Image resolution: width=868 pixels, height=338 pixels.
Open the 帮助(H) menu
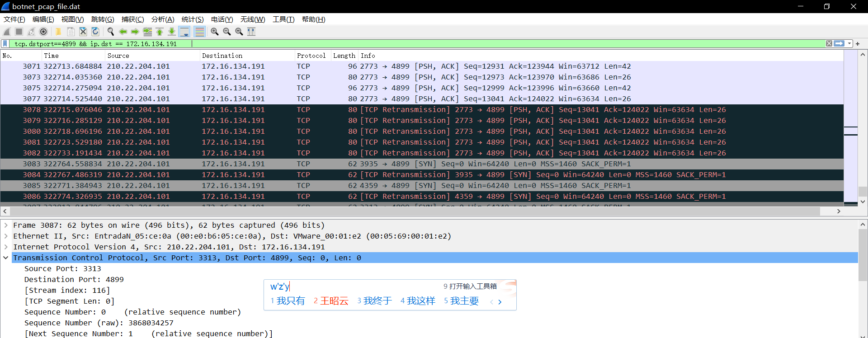314,19
